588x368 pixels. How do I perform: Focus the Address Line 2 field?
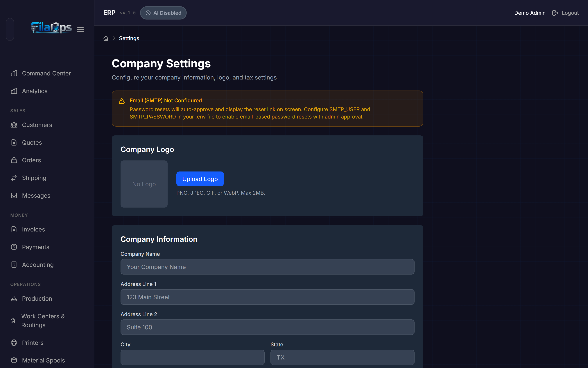pos(267,327)
